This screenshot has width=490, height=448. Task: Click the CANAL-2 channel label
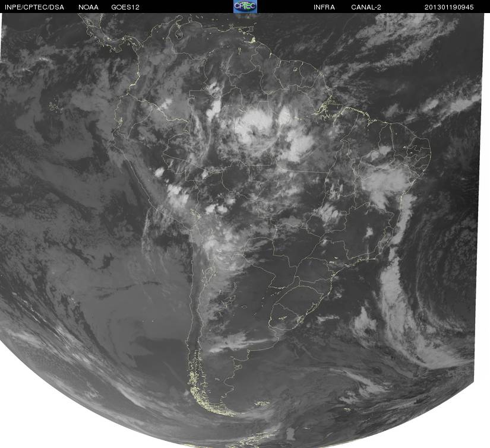pos(366,7)
